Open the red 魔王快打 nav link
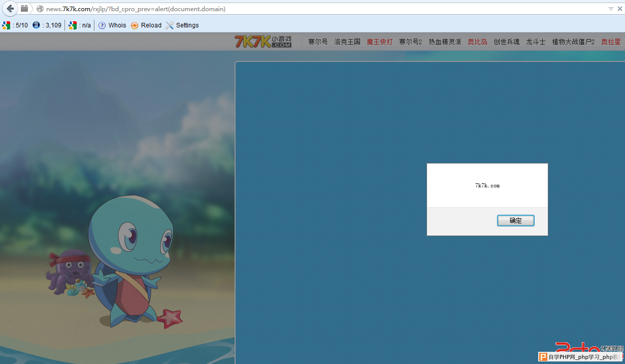 [x=380, y=42]
